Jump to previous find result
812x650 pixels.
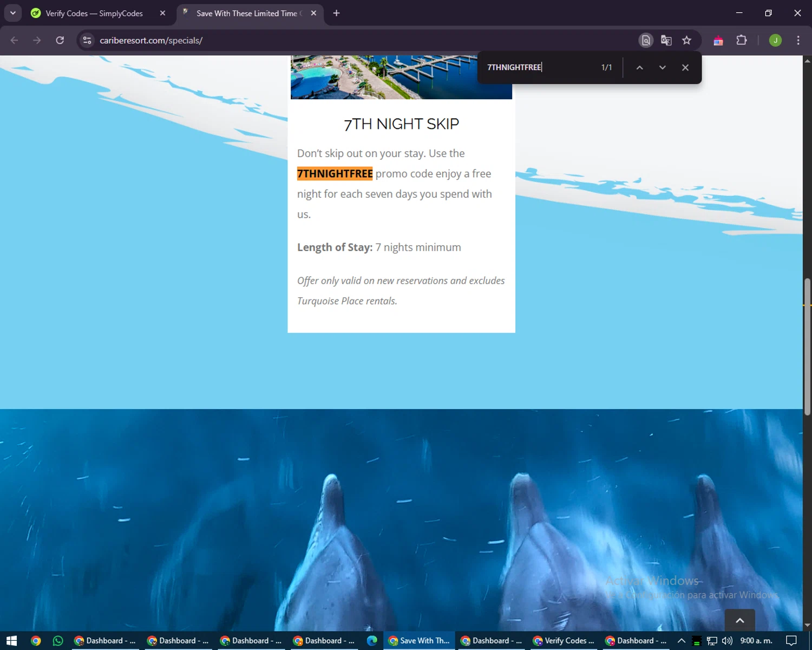pyautogui.click(x=639, y=67)
